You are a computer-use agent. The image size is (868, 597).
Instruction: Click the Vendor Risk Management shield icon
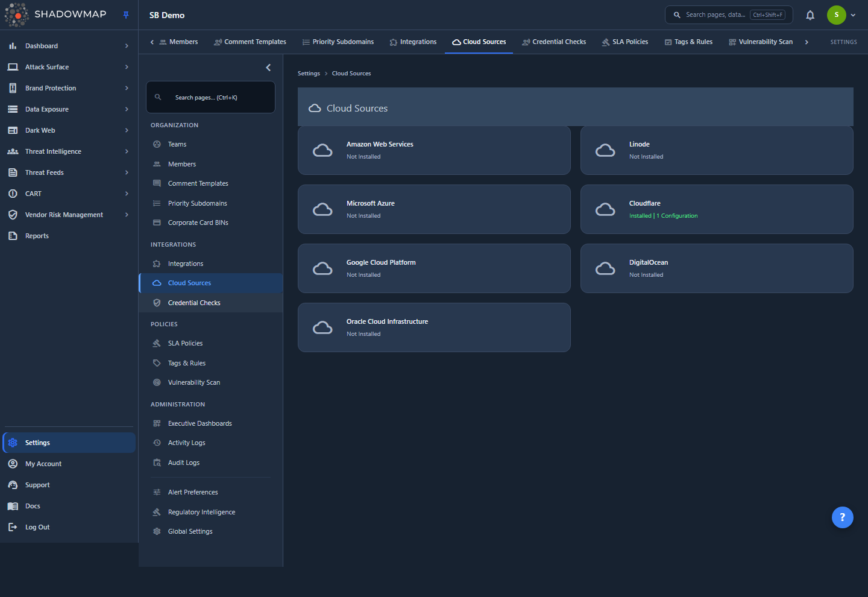(x=13, y=215)
